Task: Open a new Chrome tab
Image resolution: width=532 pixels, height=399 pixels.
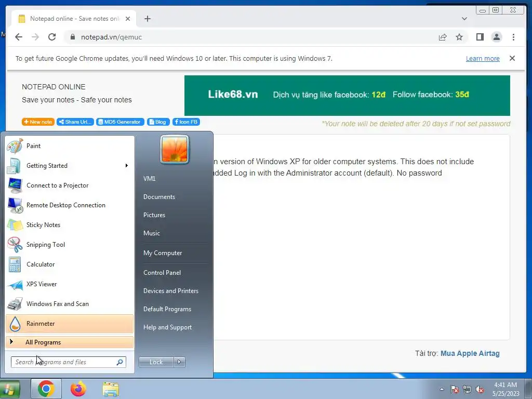Action: pos(147,19)
